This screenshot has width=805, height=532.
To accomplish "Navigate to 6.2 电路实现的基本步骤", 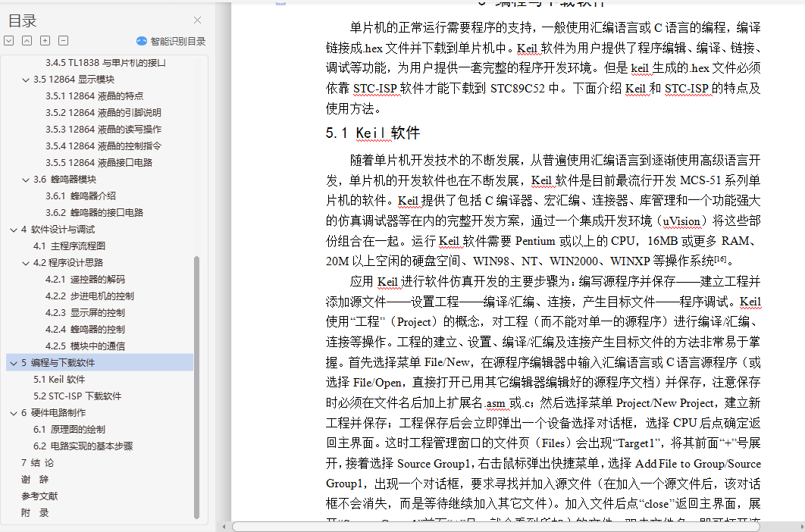I will click(x=83, y=446).
